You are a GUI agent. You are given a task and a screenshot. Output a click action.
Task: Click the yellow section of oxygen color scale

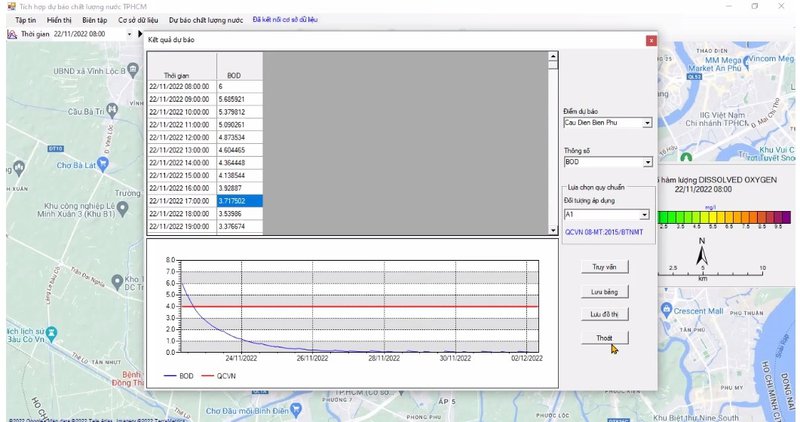[x=714, y=218]
